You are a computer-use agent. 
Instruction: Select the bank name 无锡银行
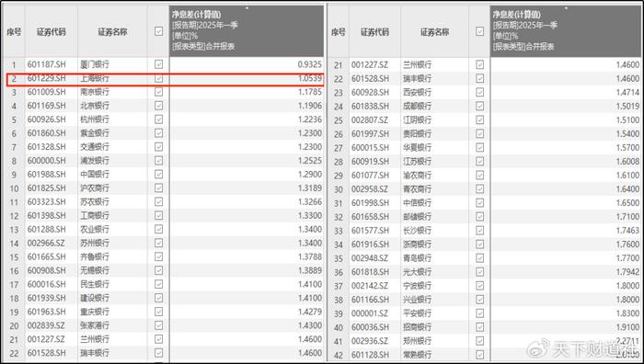tap(95, 270)
